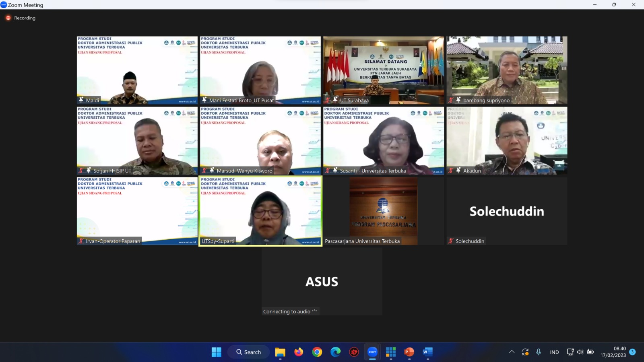Launch Firefox from the taskbar

(x=299, y=352)
